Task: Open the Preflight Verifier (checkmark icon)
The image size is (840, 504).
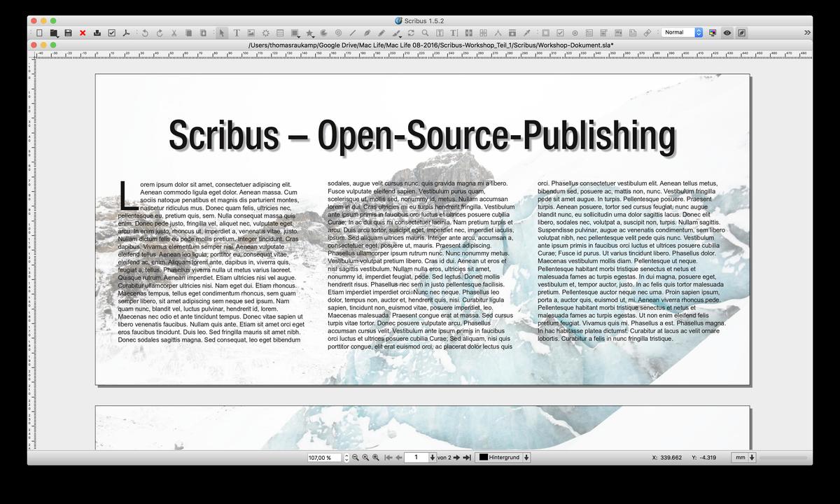Action: coord(111,33)
